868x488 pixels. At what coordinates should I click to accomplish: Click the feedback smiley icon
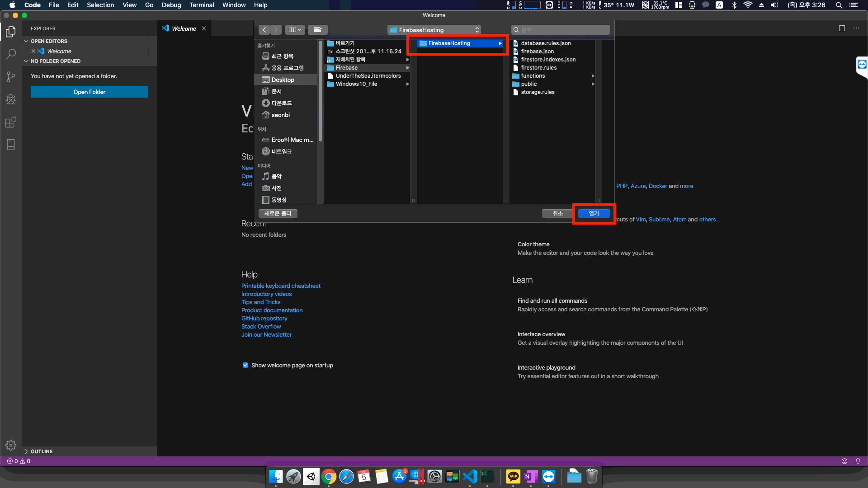(844, 461)
